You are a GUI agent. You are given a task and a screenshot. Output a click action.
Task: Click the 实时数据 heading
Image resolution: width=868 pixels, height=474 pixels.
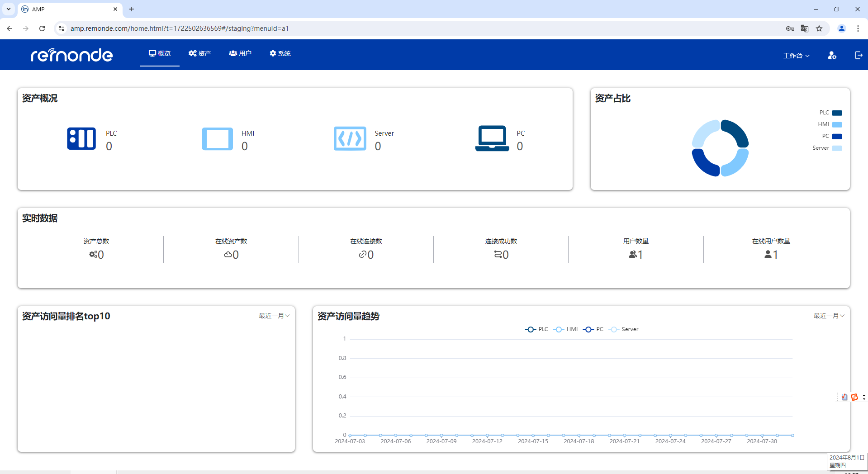[40, 218]
